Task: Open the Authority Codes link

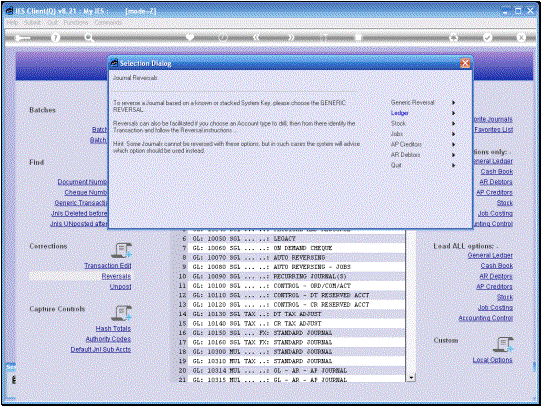Action: [x=108, y=339]
